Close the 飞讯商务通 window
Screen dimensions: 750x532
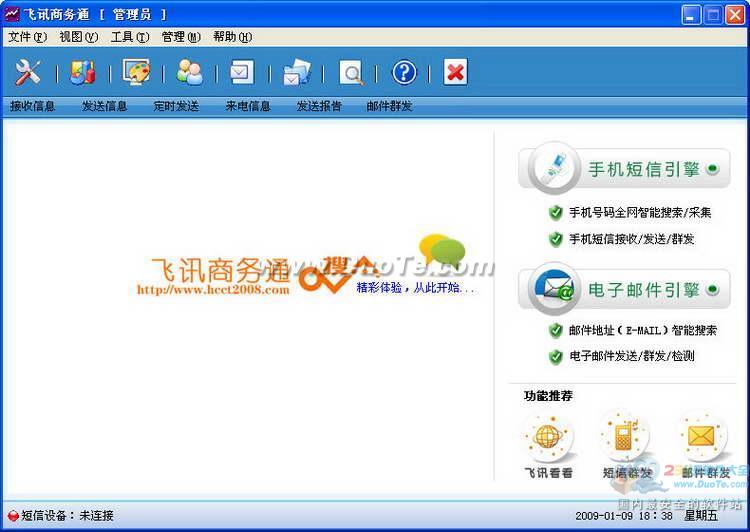click(735, 15)
